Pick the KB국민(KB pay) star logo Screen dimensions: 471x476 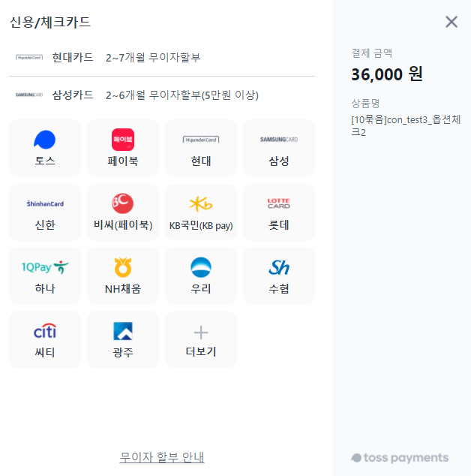coord(201,203)
